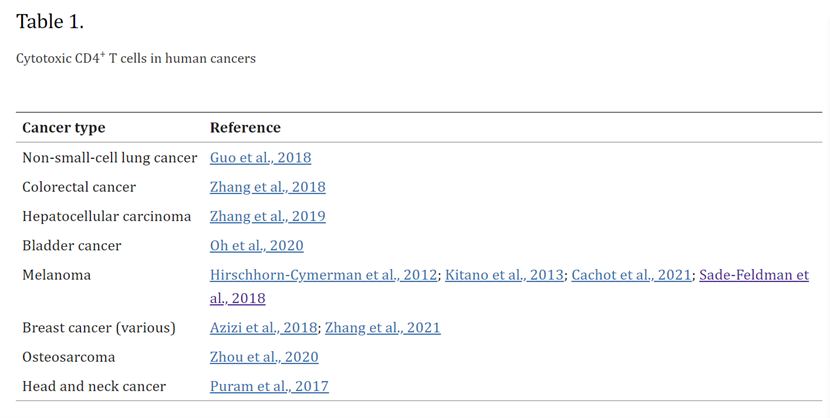Click the Cancer type column header

pos(63,128)
